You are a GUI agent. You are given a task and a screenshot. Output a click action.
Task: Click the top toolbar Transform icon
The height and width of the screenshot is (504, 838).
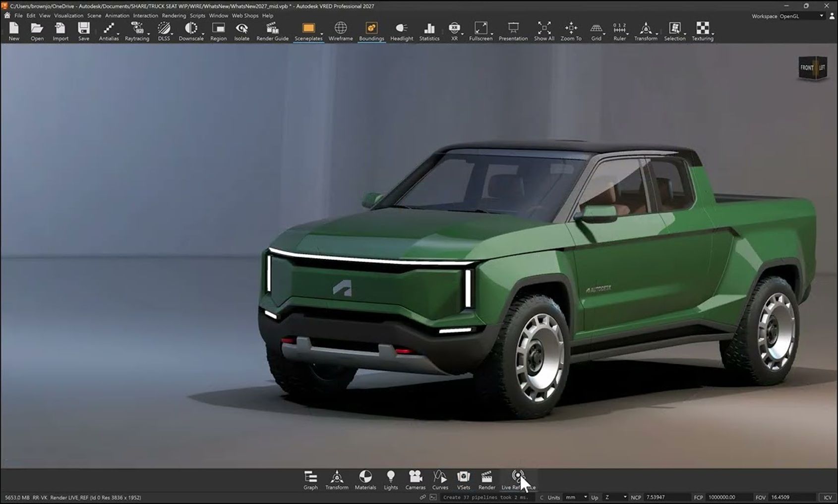pos(646,31)
